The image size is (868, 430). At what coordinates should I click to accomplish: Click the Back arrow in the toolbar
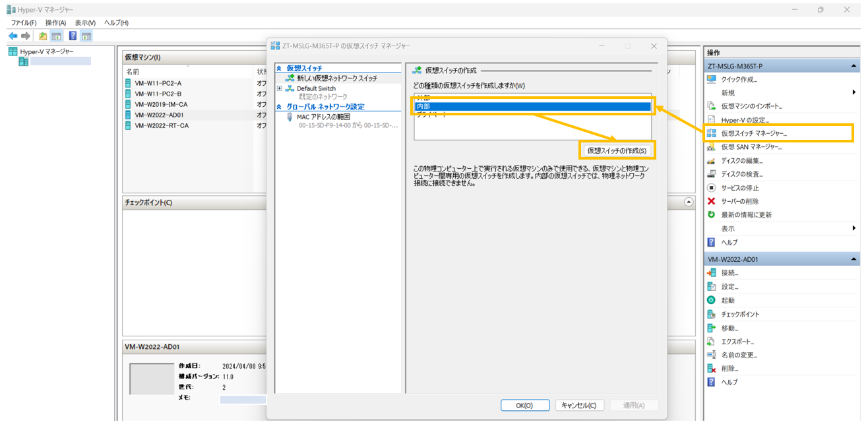13,36
